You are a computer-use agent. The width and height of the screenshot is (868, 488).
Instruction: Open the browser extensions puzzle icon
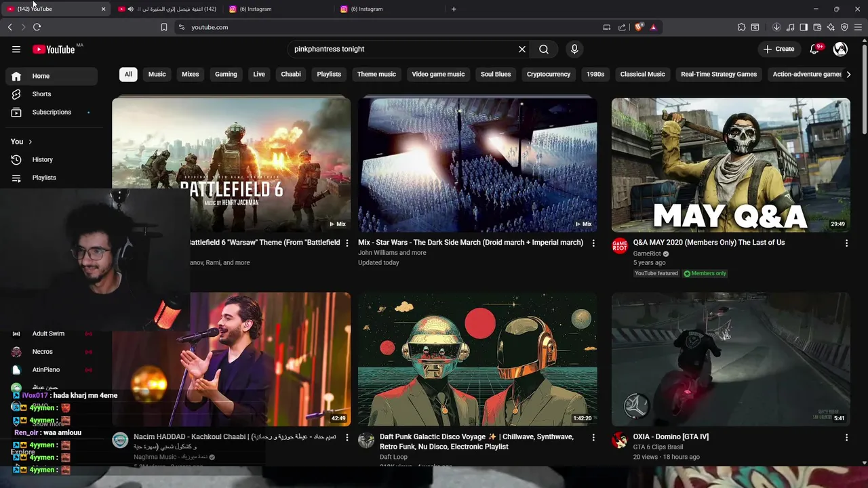(741, 27)
